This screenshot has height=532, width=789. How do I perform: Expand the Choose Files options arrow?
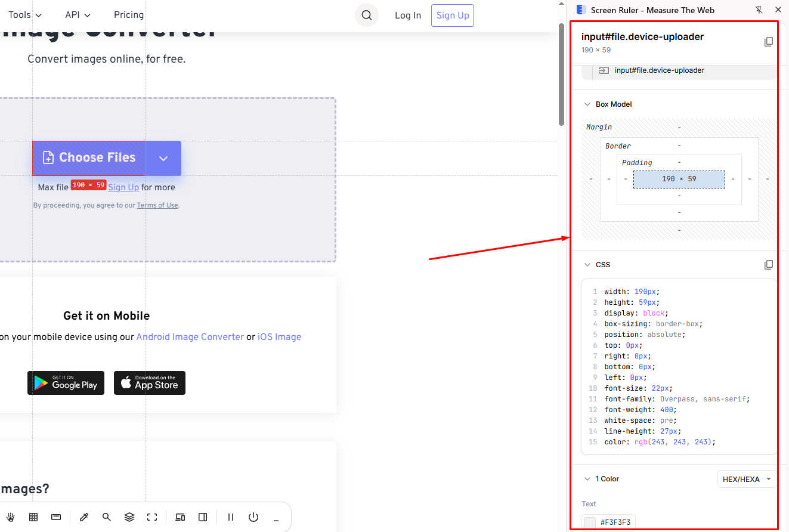coord(163,158)
